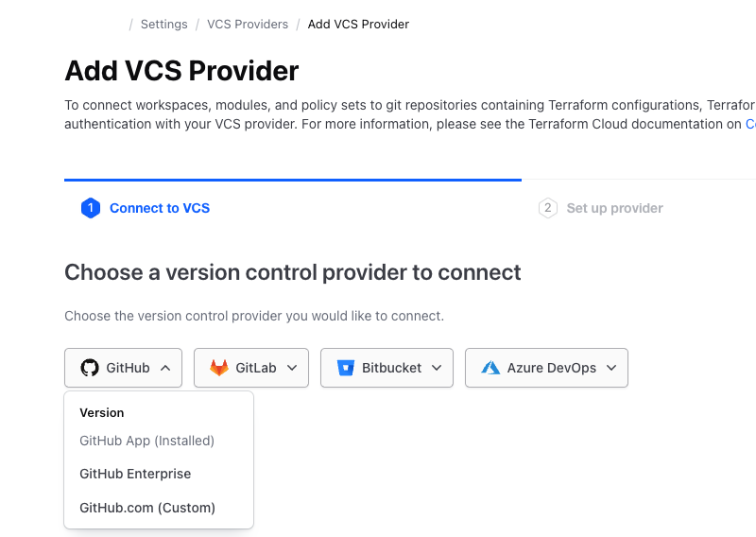Screen dimensions: 756x537
Task: Click the blue Bitbucket bucket icon
Action: (x=345, y=368)
